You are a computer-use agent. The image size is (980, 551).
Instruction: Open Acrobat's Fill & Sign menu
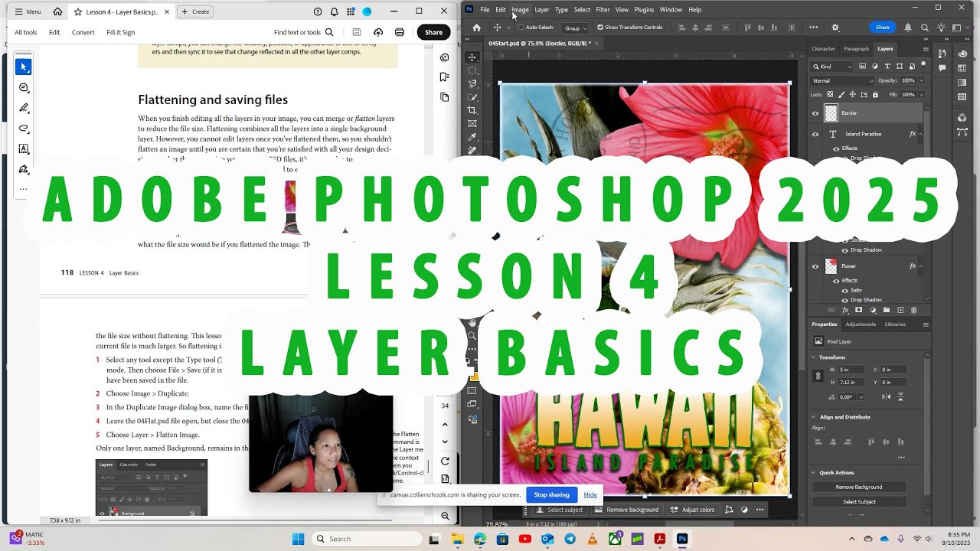121,32
